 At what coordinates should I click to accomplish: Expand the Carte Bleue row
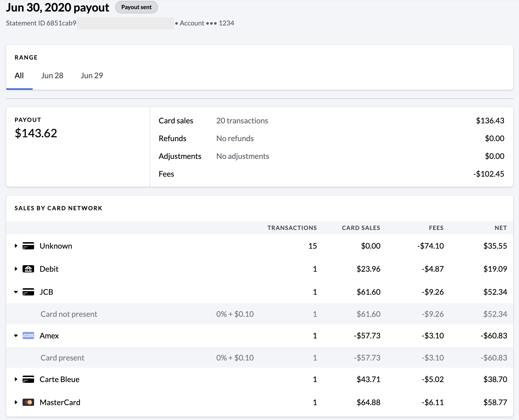tap(16, 379)
